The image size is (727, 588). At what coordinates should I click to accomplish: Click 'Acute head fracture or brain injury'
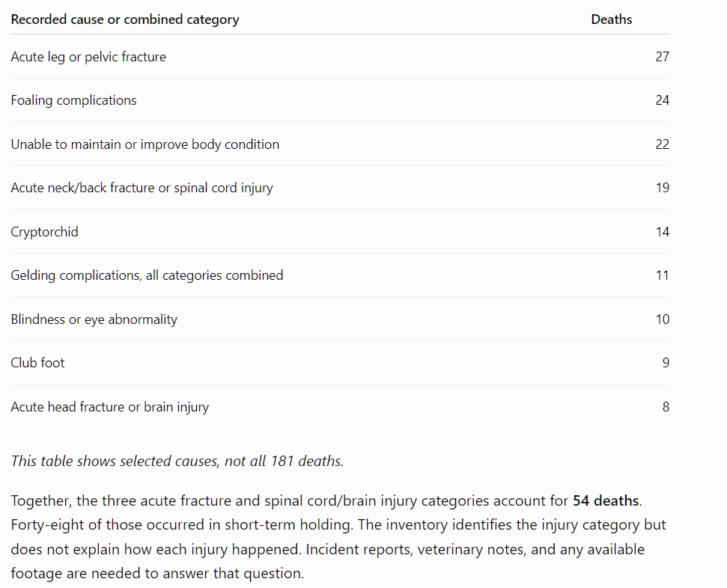pyautogui.click(x=110, y=407)
